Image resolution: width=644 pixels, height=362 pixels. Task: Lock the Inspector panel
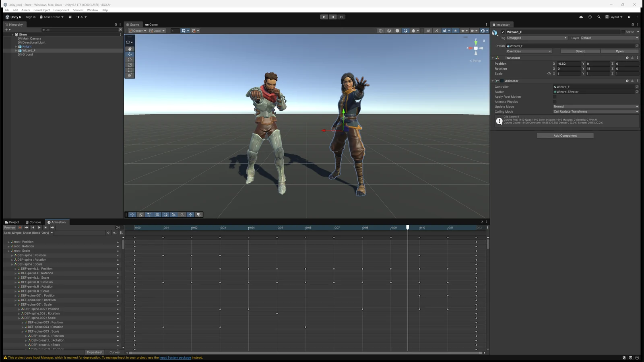(x=632, y=25)
